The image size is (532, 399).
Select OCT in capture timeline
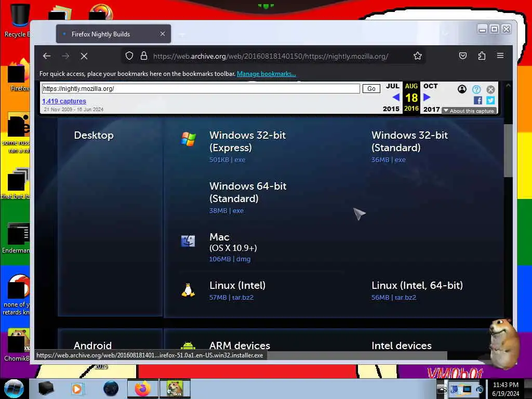(x=431, y=86)
